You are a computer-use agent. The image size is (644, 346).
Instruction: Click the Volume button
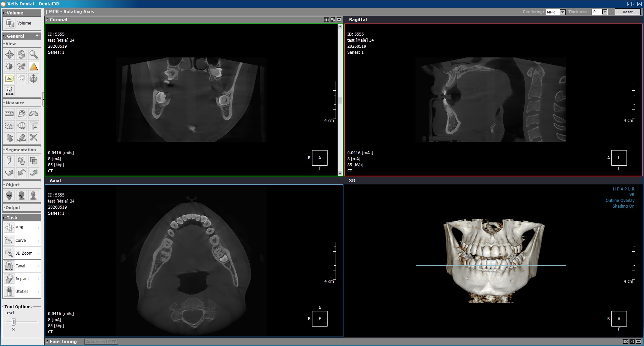point(22,23)
